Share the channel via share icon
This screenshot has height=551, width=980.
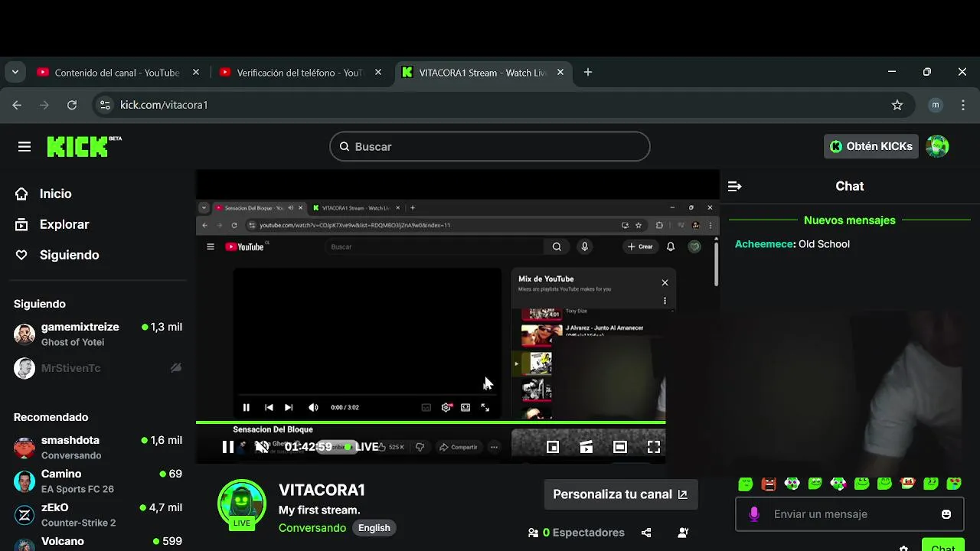pos(646,533)
